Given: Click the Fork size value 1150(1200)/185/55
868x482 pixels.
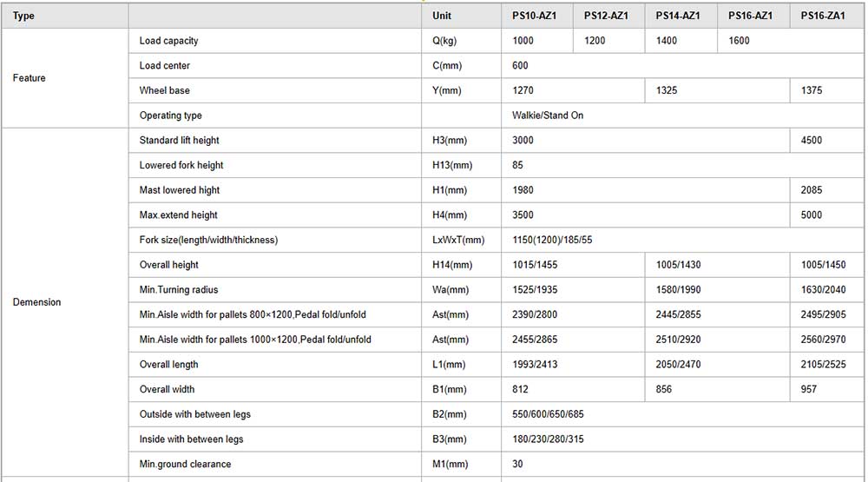Looking at the screenshot, I should (x=552, y=240).
